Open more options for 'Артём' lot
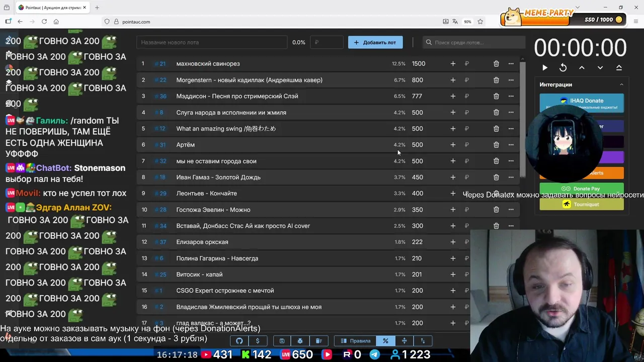 click(x=511, y=145)
